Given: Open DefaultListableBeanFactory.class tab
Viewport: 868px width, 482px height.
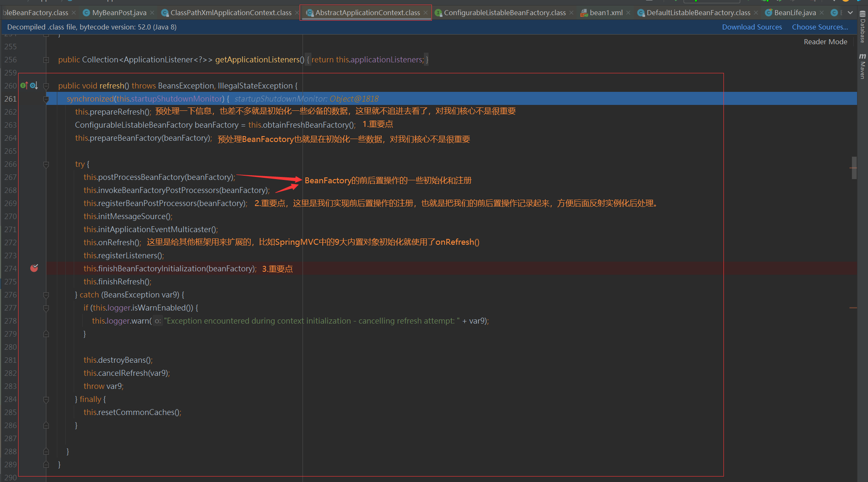Looking at the screenshot, I should pyautogui.click(x=698, y=13).
